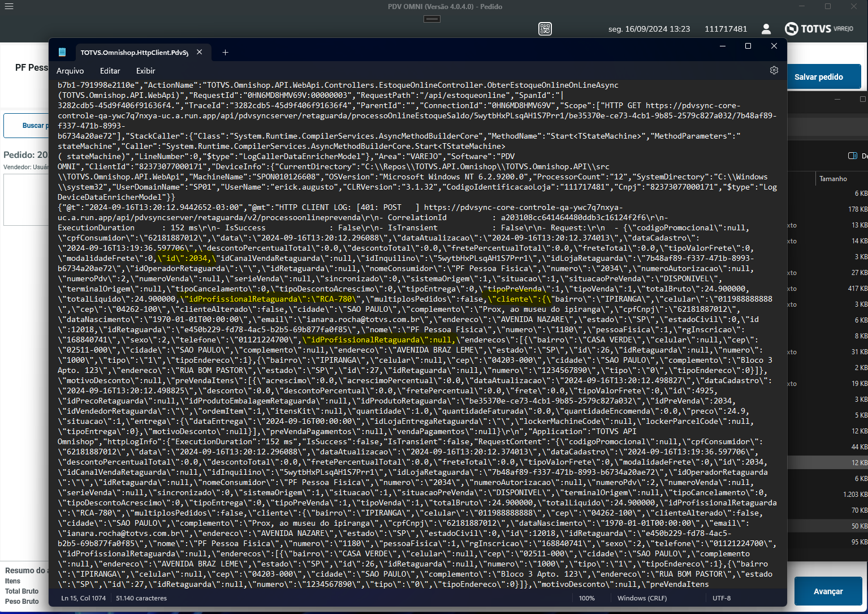Sort by the Tamanho column header
Screen dimensions: 868x614
(833, 179)
